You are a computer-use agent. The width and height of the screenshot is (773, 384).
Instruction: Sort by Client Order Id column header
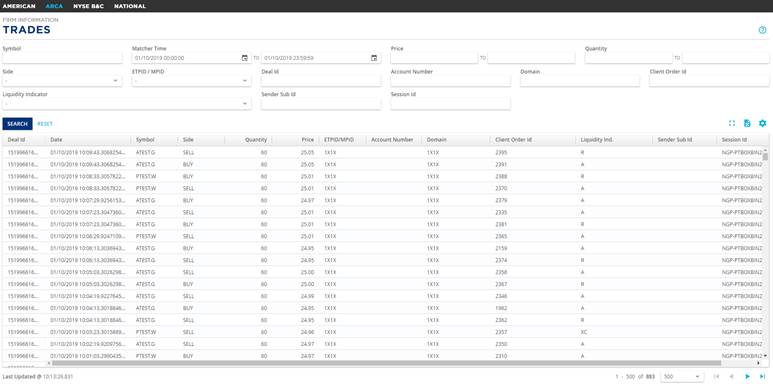click(x=513, y=140)
